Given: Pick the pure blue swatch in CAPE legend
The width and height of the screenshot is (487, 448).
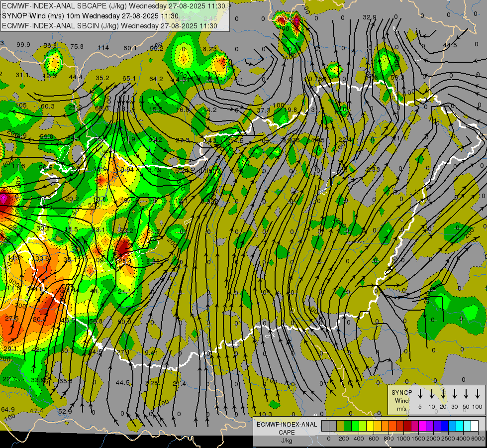Looking at the screenshot, I should click(444, 426).
